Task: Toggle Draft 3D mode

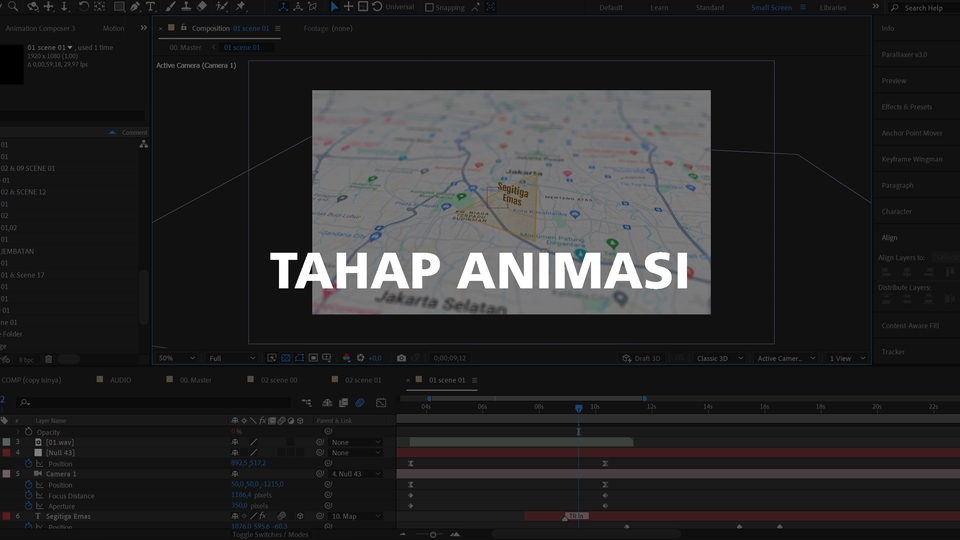Action: coord(642,358)
